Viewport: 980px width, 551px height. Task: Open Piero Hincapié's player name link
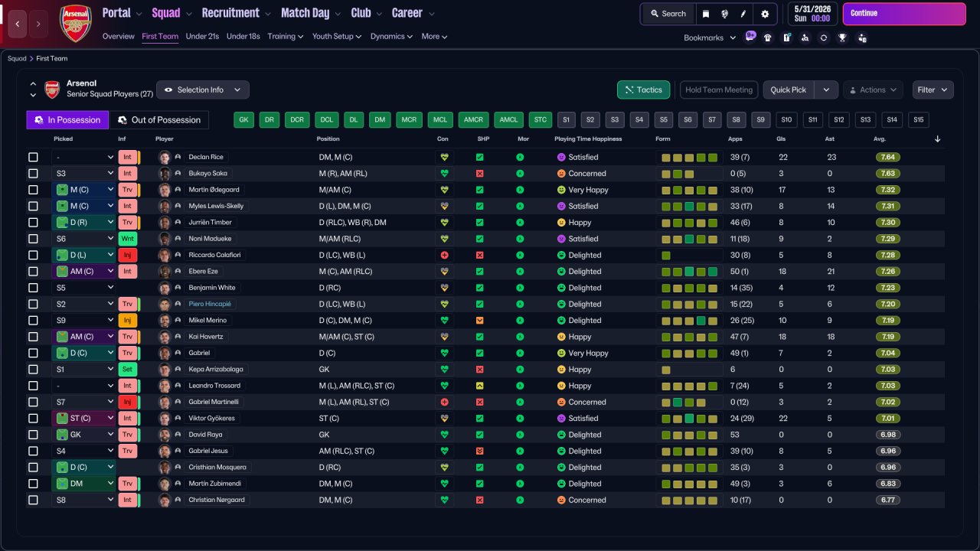point(210,304)
